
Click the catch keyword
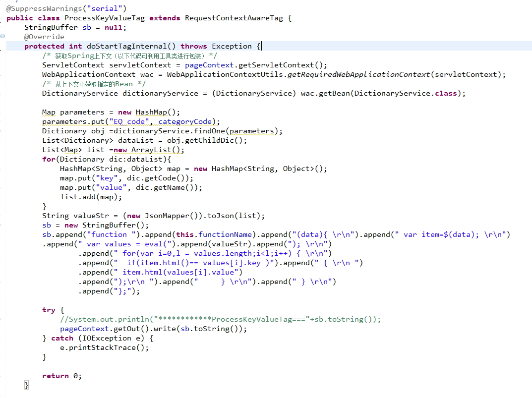coord(62,339)
